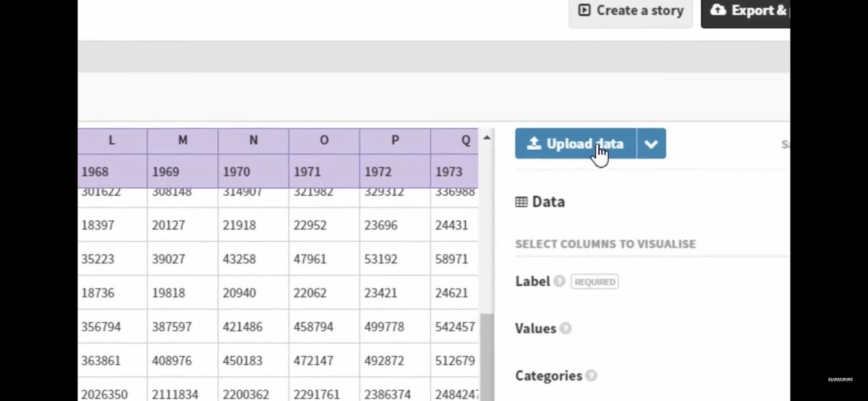Image resolution: width=868 pixels, height=401 pixels.
Task: Click the cell containing 21918
Action: click(254, 225)
